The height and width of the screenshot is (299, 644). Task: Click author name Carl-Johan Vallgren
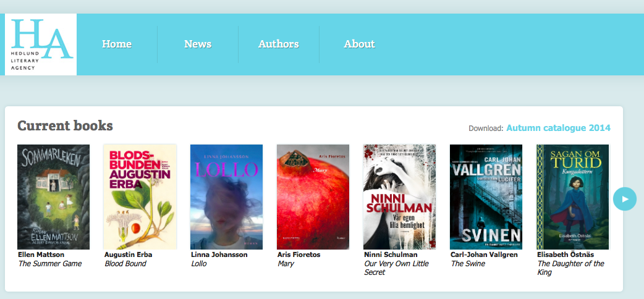coord(484,255)
